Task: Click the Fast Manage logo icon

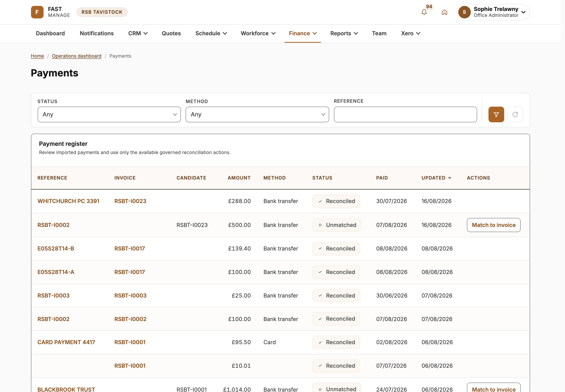Action: [37, 12]
